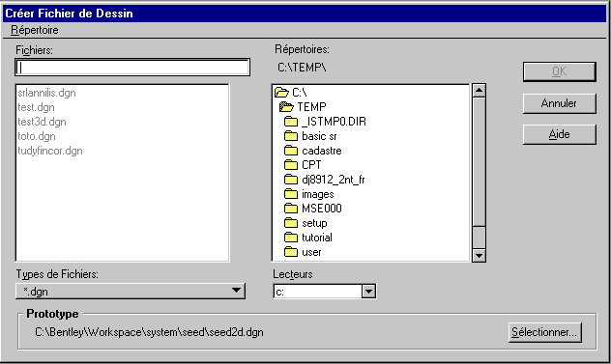
Task: Click the Annuler button
Action: tap(559, 103)
